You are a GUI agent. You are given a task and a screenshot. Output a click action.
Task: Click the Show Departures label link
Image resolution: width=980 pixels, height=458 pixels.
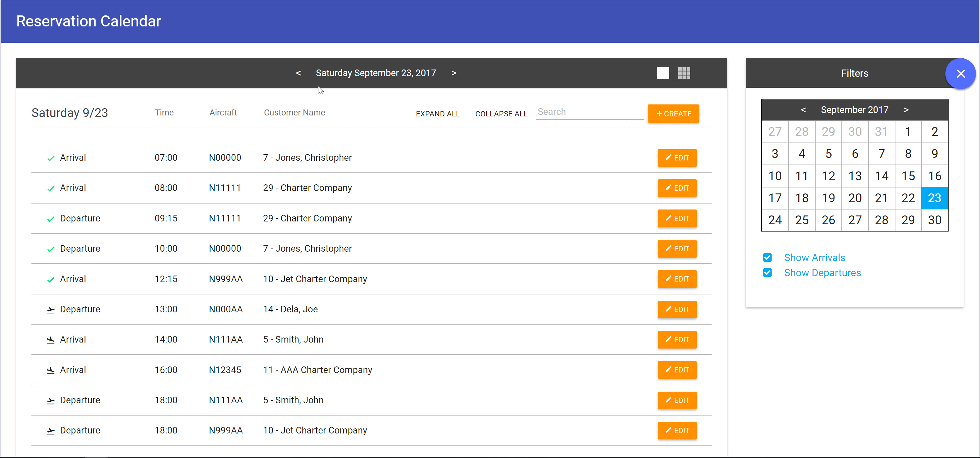(822, 273)
